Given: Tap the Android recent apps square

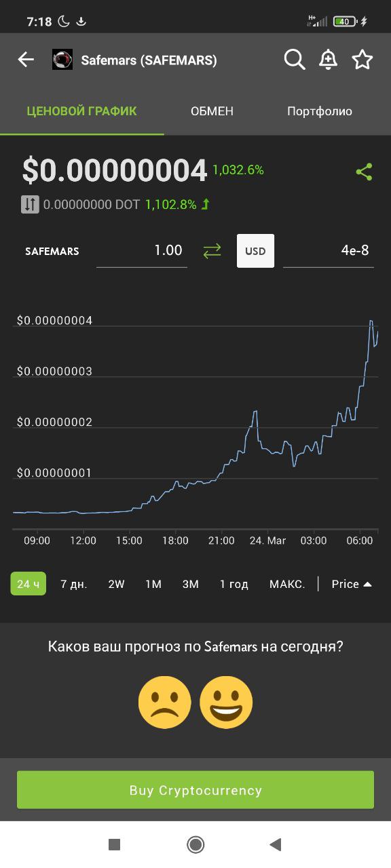Looking at the screenshot, I should point(114,844).
